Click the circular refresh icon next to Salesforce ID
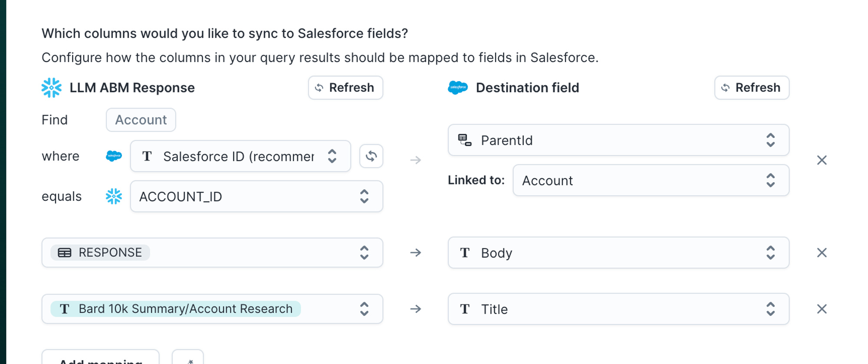Viewport: 868px width, 364px height. (371, 156)
